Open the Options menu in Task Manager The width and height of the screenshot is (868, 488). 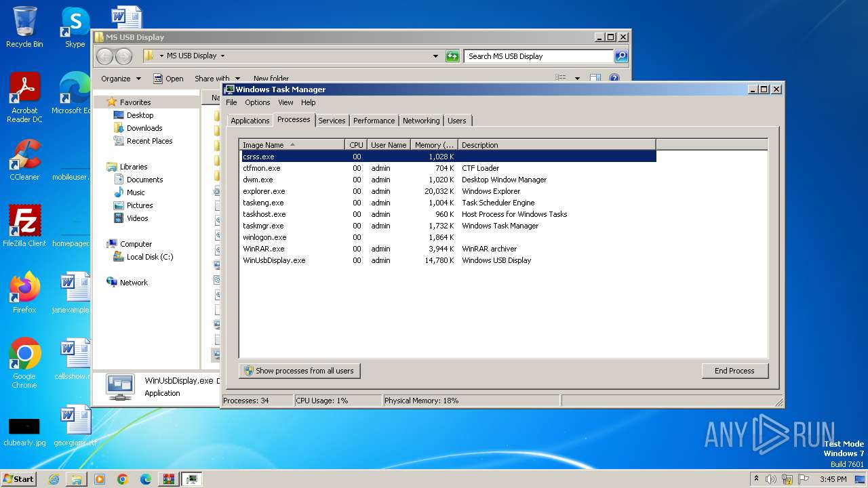click(x=257, y=102)
